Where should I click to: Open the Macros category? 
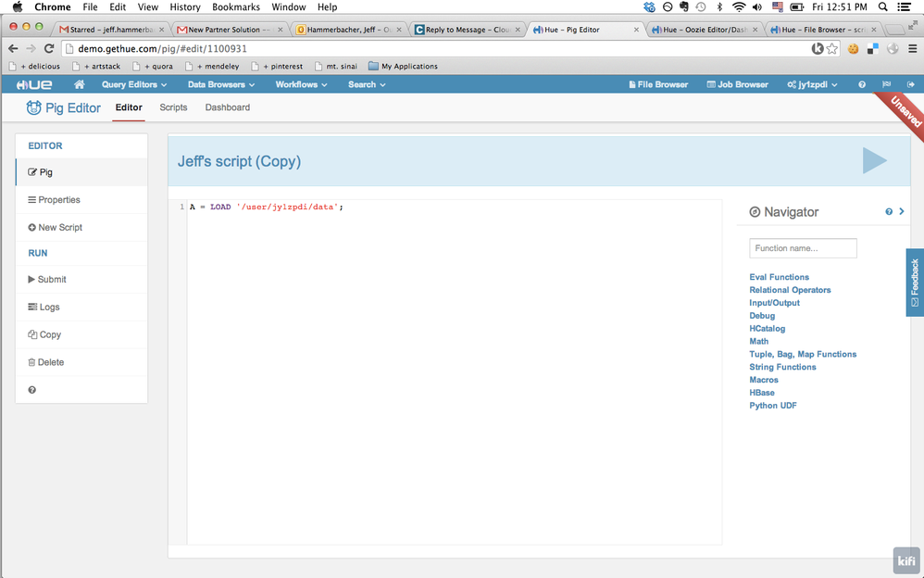coord(764,380)
